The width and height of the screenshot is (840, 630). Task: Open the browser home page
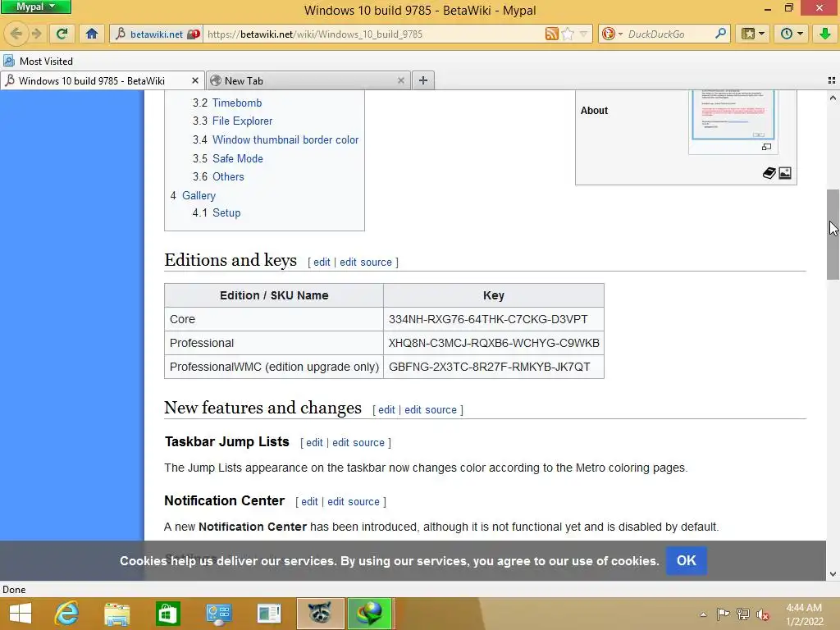pyautogui.click(x=92, y=34)
